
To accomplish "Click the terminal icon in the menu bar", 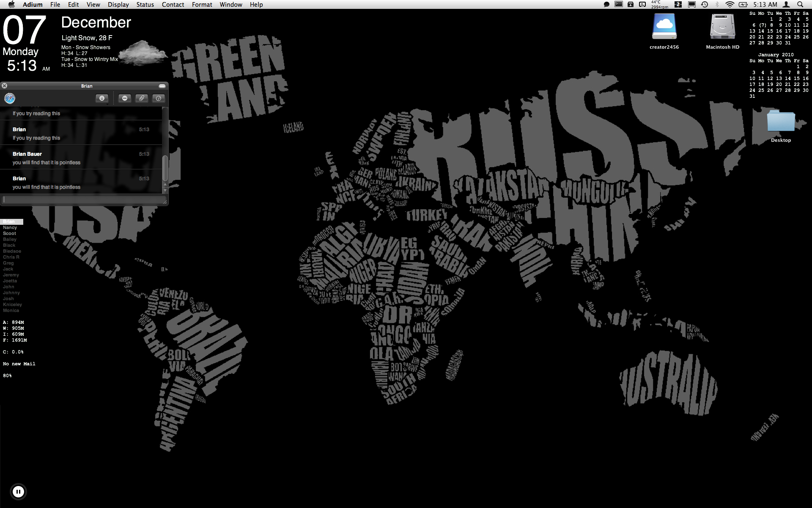I will tap(619, 4).
